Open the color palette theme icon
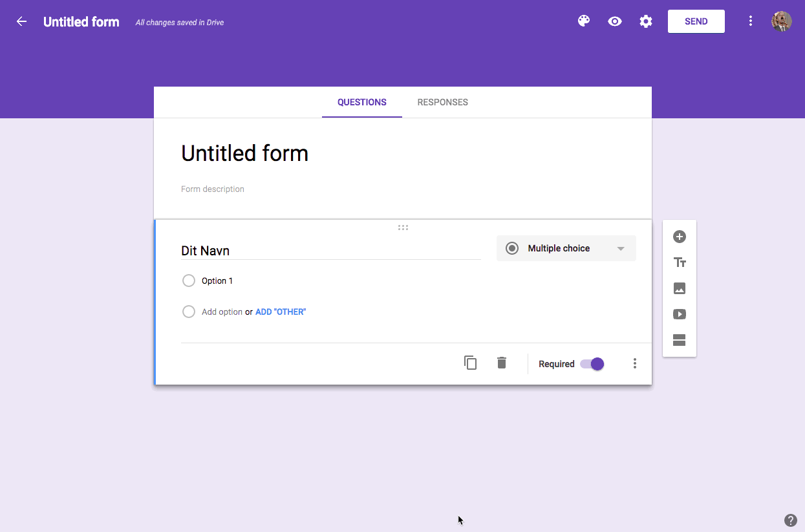This screenshot has height=532, width=805. click(x=584, y=21)
